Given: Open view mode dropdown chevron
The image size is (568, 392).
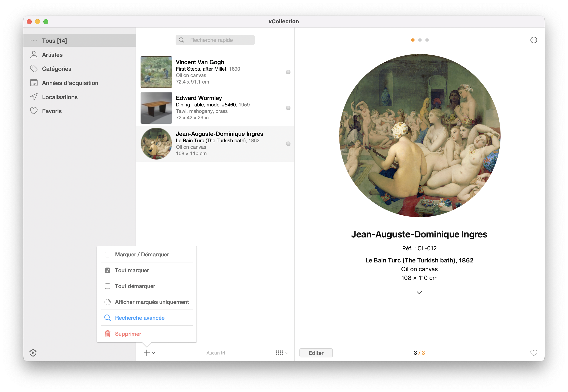Looking at the screenshot, I should [x=287, y=353].
